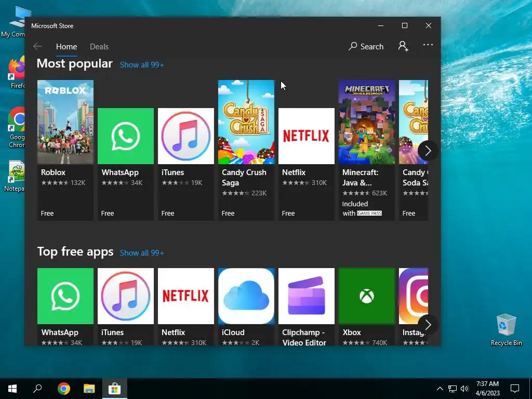Switch to the Deals tab
This screenshot has width=532, height=399.
coord(99,47)
